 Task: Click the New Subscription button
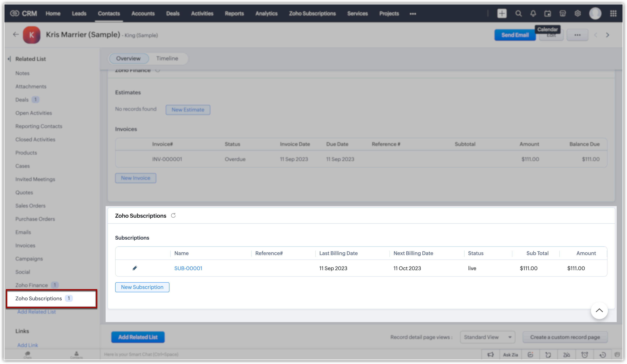(x=142, y=287)
